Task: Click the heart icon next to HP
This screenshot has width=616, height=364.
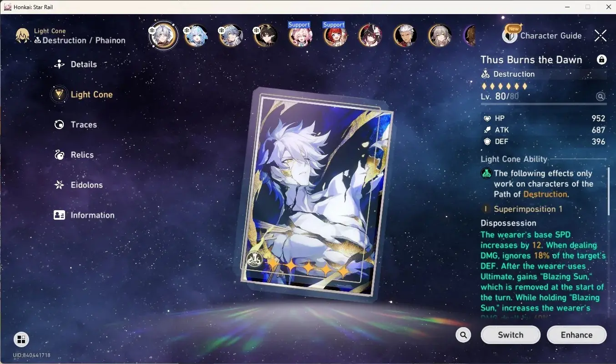Action: tap(487, 118)
